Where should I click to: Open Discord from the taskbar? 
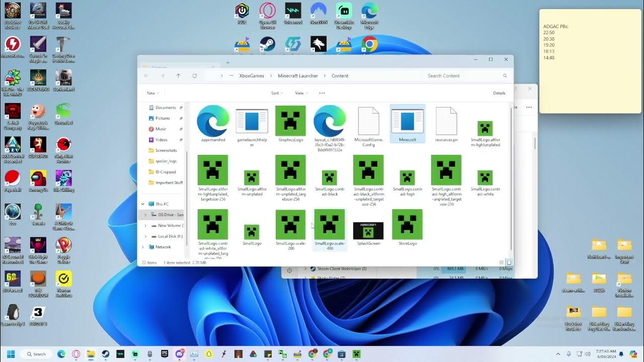pos(180,354)
